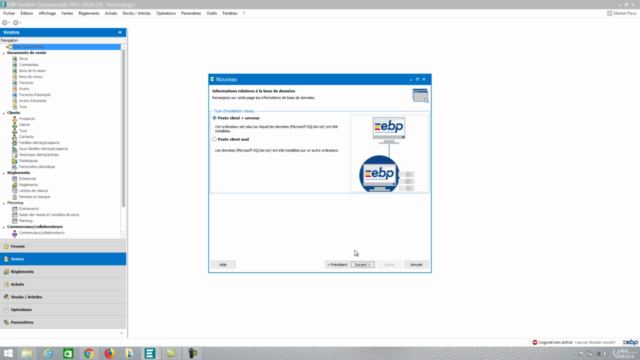Open Internet Explorer from the taskbar
Viewport: 640px width, 360px height.
pyautogui.click(x=48, y=353)
